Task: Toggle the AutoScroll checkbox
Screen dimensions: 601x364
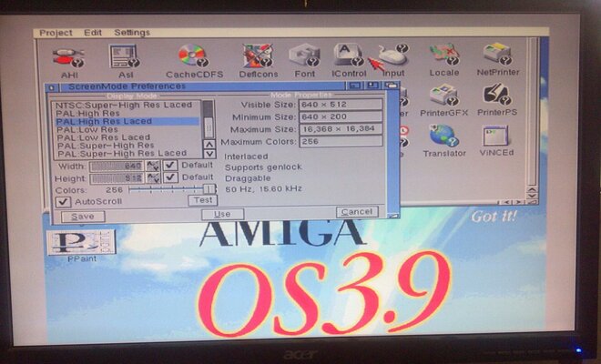Action: [x=63, y=201]
